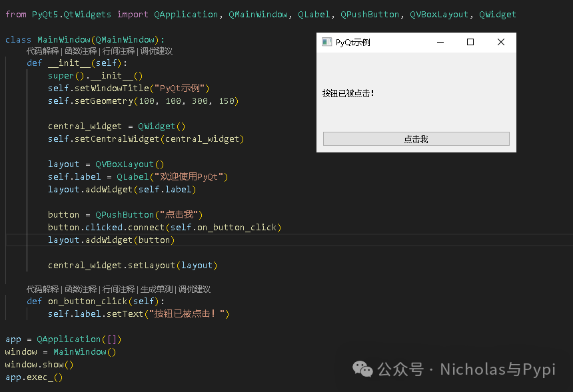Click the layout.addWidget(button) line

point(111,240)
